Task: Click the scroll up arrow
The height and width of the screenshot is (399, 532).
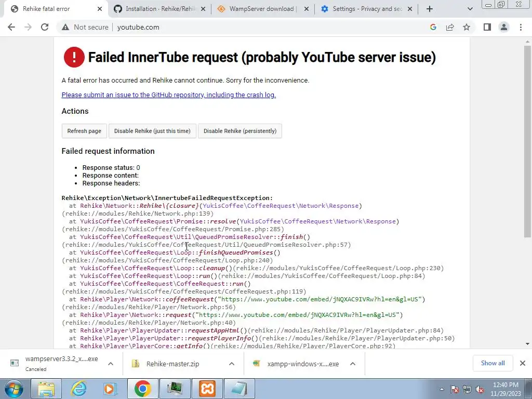Action: click(527, 42)
